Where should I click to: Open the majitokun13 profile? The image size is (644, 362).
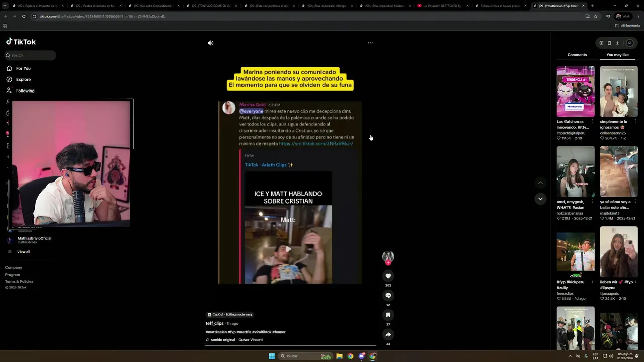click(610, 213)
